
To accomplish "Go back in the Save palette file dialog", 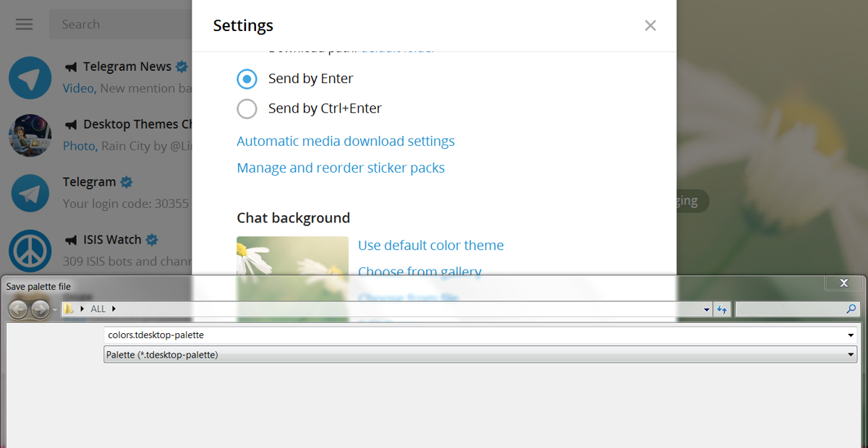I will click(18, 309).
